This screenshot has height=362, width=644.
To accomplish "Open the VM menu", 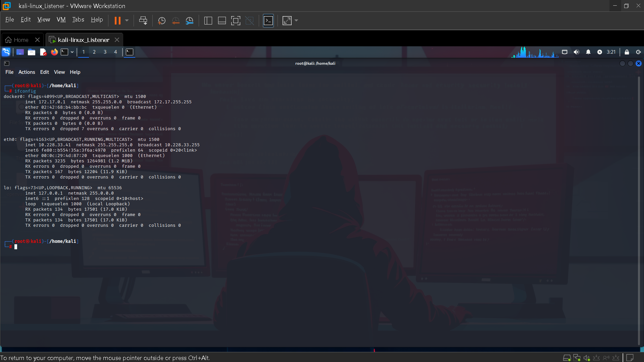I will [61, 20].
